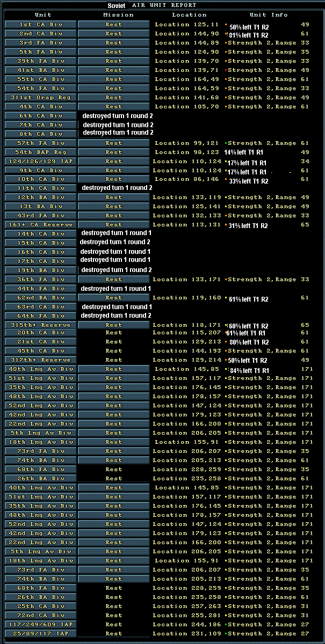325x644 pixels.
Task: Select the 41st BA Div unit
Action: pos(41,70)
